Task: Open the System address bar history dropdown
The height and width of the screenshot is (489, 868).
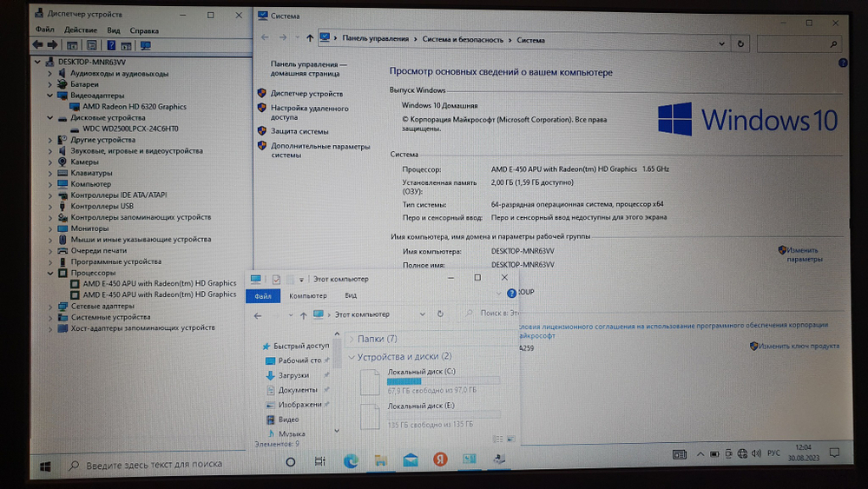Action: [x=721, y=43]
